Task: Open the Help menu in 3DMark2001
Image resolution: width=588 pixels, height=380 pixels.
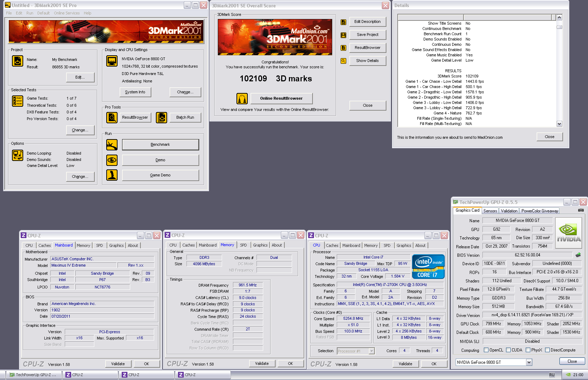Action: [87, 13]
